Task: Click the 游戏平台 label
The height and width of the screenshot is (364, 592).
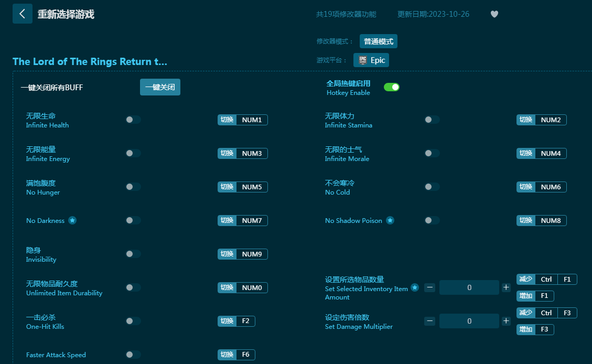Action: 331,60
